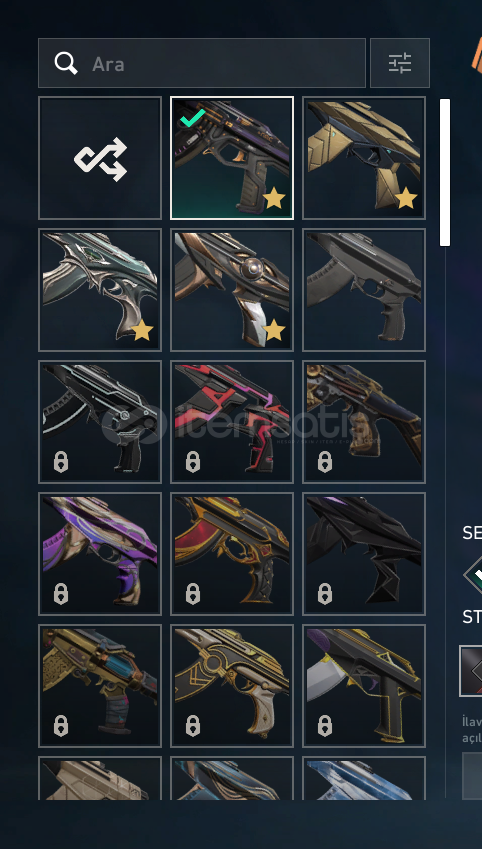Click the skin list vertical scrollbar handle

(x=445, y=172)
